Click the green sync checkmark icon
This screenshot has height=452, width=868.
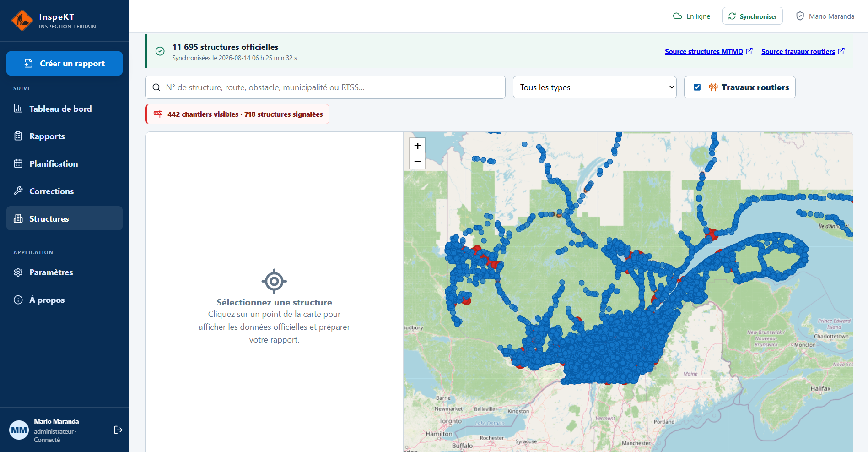click(x=160, y=51)
